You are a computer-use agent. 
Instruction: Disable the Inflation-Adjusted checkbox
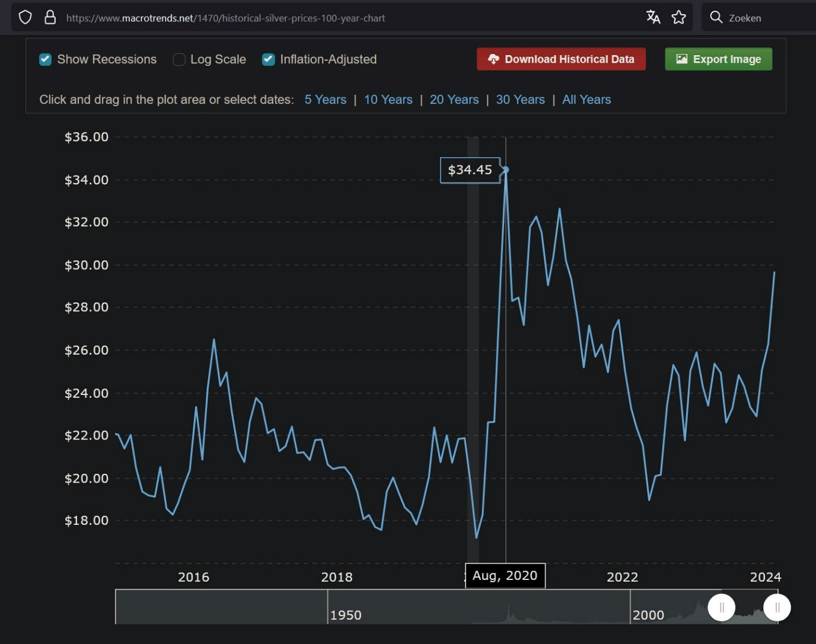tap(269, 59)
